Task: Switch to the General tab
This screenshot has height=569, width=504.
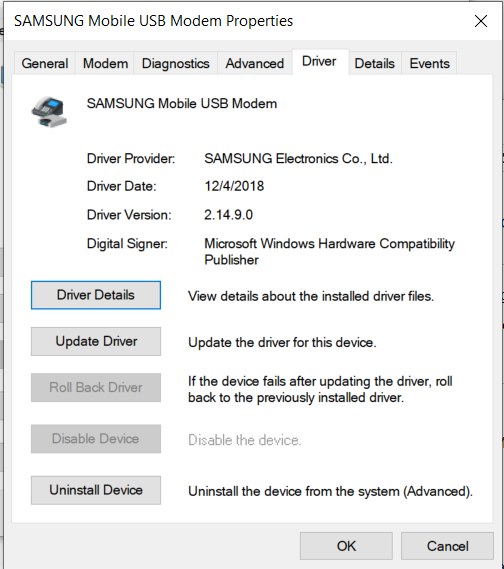Action: (45, 64)
